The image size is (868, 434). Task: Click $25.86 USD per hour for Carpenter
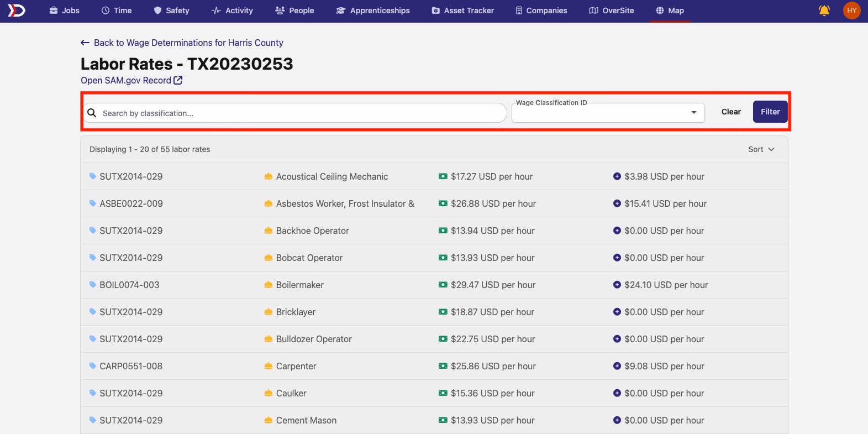point(493,366)
